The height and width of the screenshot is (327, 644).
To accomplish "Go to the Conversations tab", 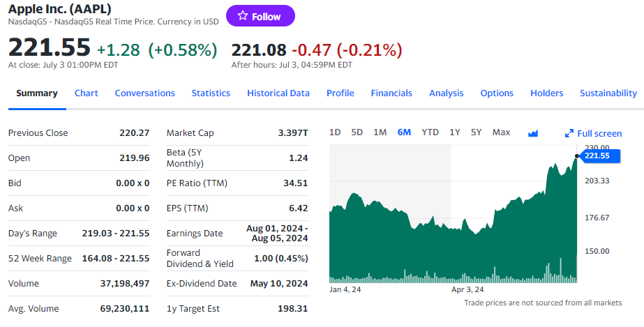I will pyautogui.click(x=145, y=93).
